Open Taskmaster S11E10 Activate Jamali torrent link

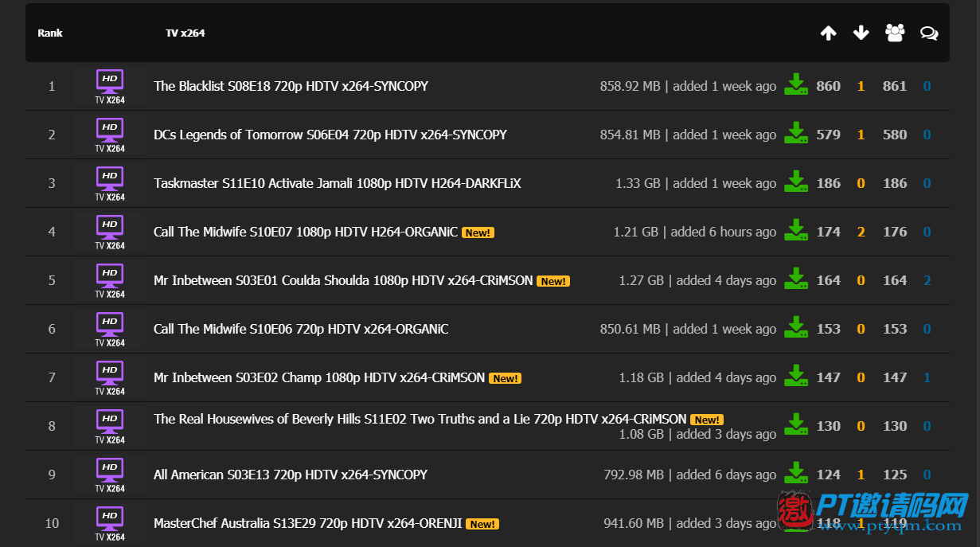[x=338, y=183]
